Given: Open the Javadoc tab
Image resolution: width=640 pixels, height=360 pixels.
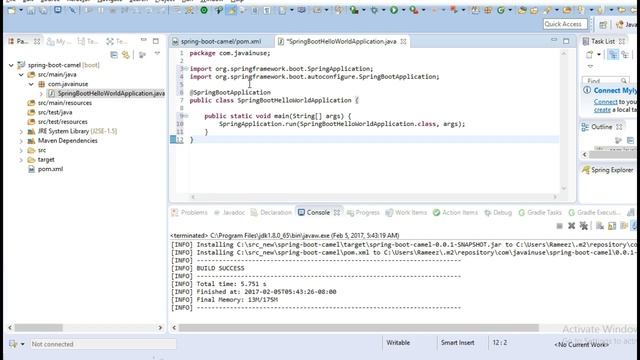Looking at the screenshot, I should pos(229,212).
